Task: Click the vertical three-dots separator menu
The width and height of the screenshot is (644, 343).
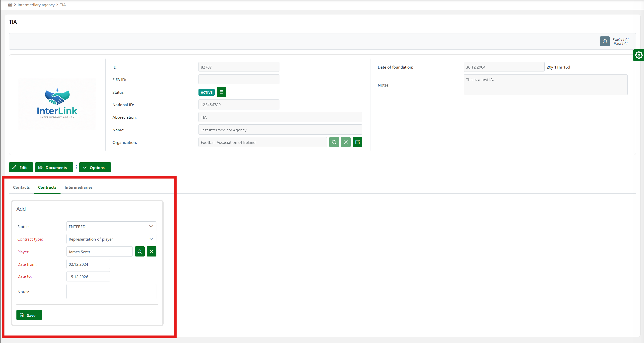Action: point(76,167)
